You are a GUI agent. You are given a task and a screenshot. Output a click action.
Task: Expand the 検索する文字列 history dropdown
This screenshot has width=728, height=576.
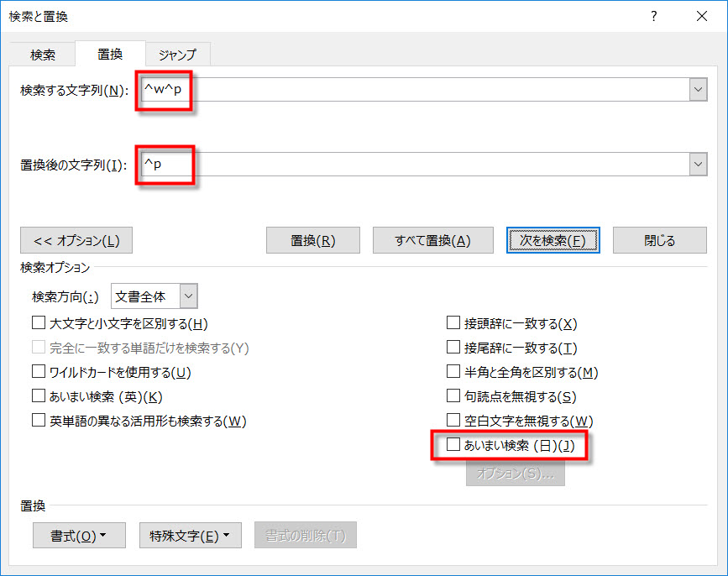[698, 90]
